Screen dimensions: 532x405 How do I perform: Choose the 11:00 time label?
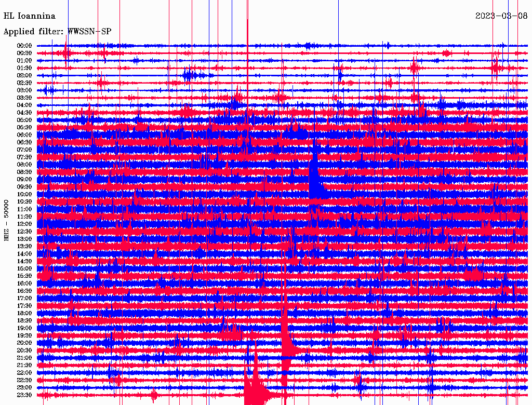pyautogui.click(x=24, y=209)
